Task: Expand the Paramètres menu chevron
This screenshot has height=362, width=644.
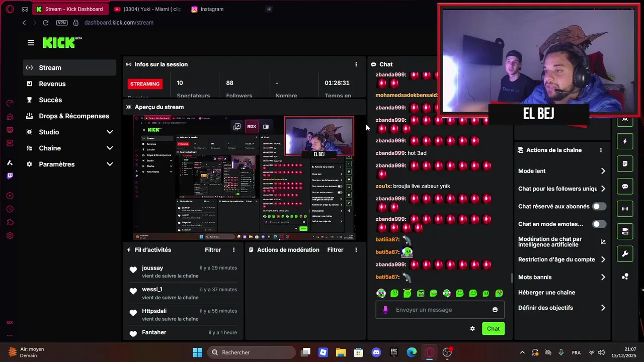Action: pos(110,164)
